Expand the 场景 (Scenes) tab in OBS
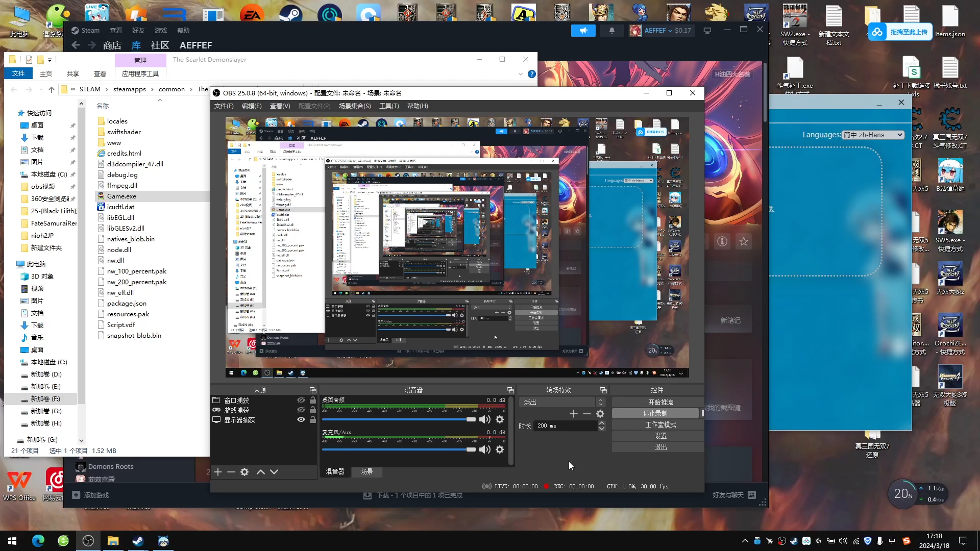Viewport: 980px width, 551px height. (366, 471)
